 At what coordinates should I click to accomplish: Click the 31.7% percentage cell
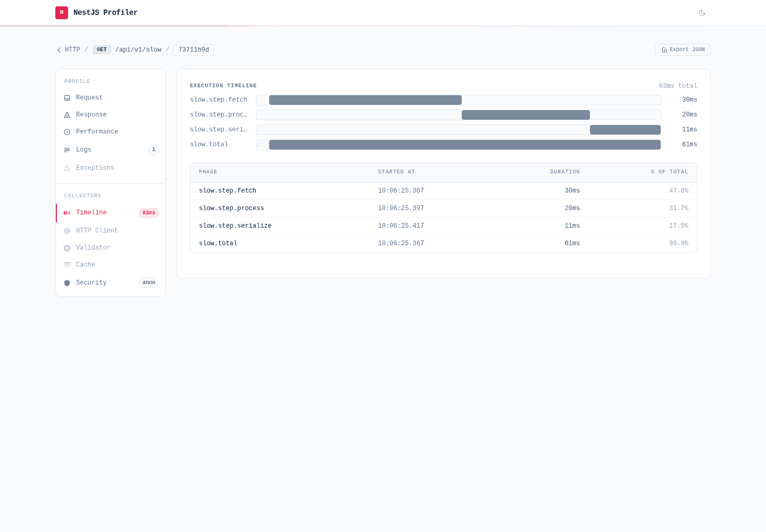(679, 209)
